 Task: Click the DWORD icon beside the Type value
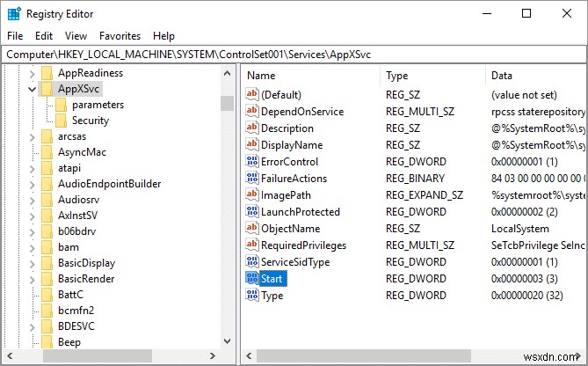[x=251, y=296]
